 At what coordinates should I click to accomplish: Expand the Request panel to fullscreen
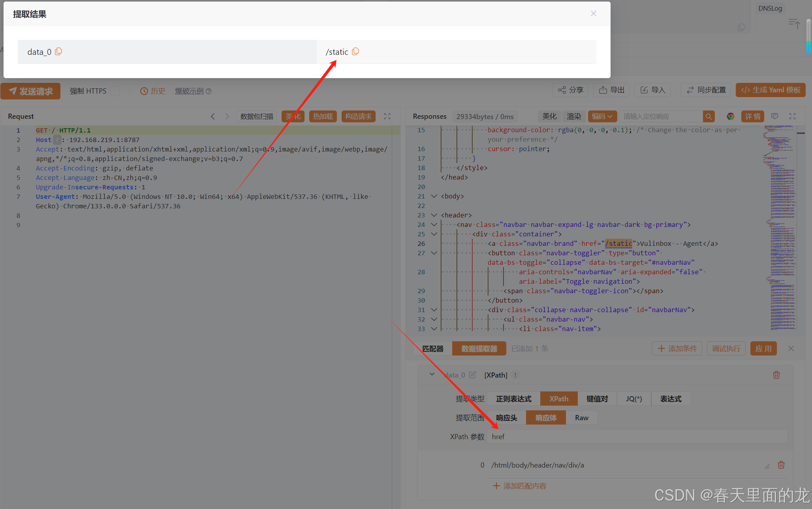point(387,116)
